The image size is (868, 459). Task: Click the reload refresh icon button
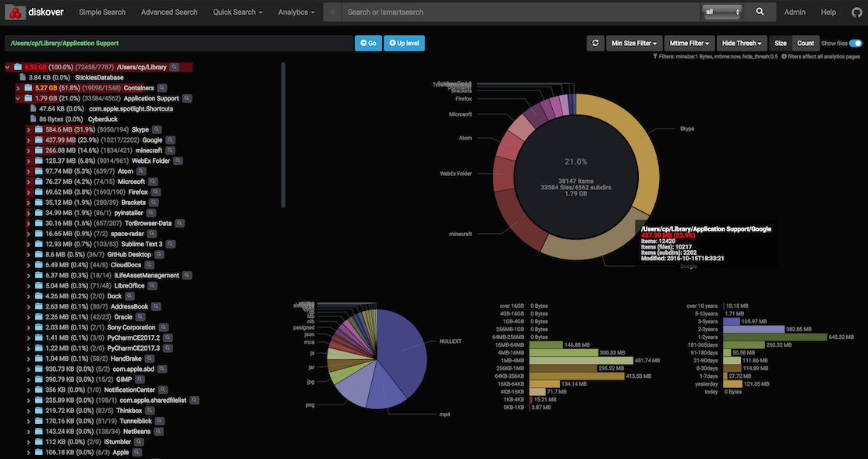click(596, 43)
